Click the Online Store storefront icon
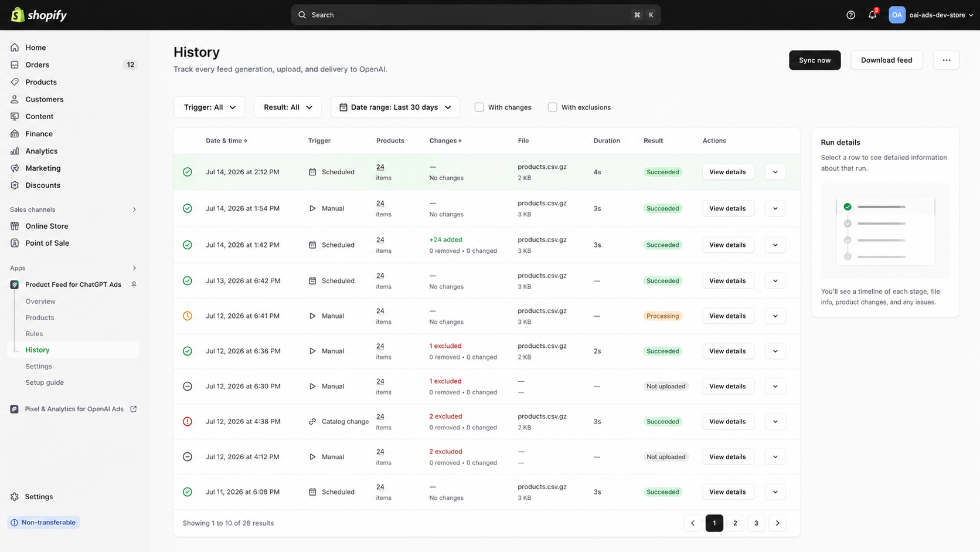 [15, 226]
